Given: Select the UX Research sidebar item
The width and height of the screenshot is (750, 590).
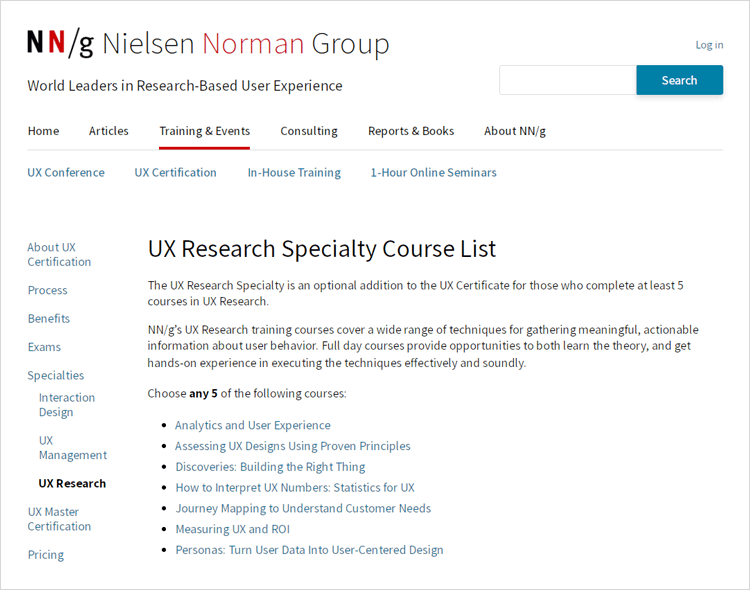Looking at the screenshot, I should tap(72, 484).
